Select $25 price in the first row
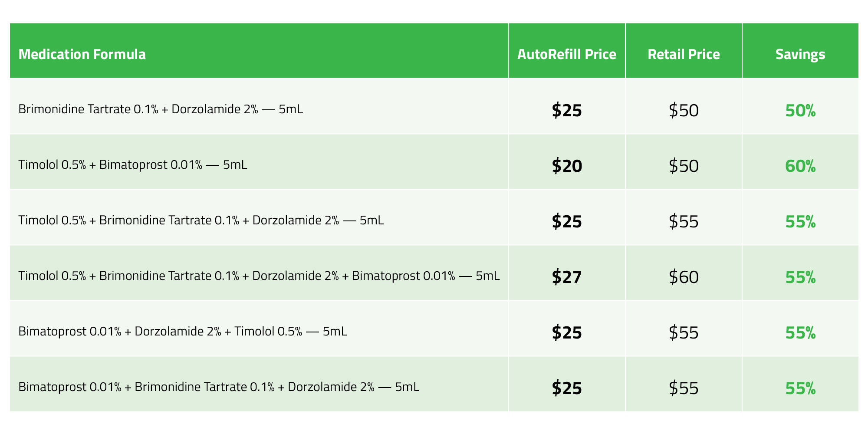 click(x=567, y=111)
